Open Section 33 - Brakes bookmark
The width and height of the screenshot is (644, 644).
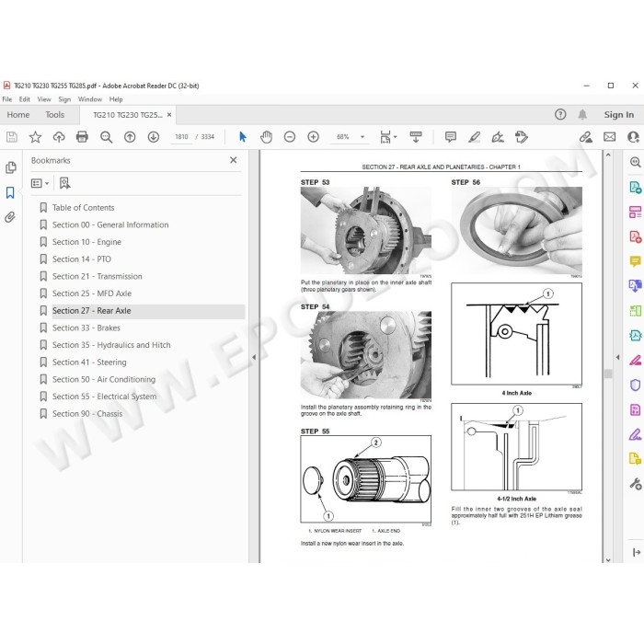point(86,328)
